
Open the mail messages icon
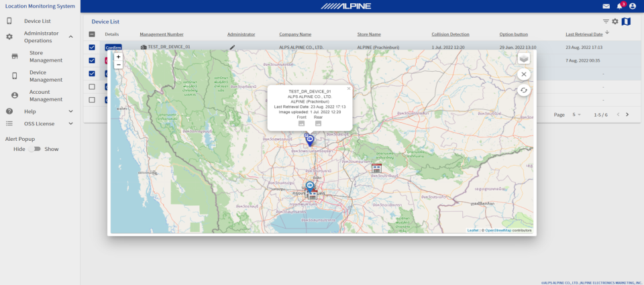click(606, 6)
